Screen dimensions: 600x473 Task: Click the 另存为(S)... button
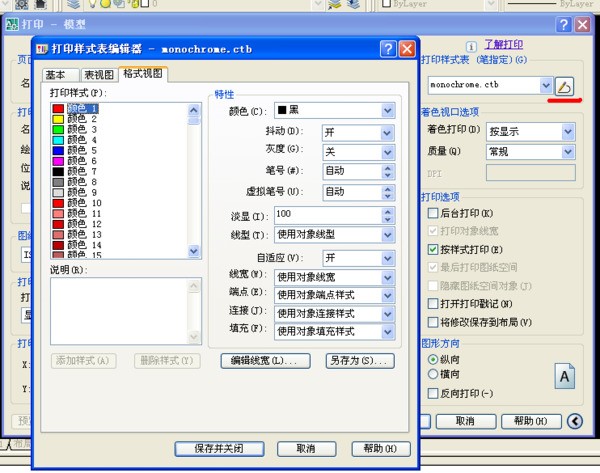(x=360, y=360)
